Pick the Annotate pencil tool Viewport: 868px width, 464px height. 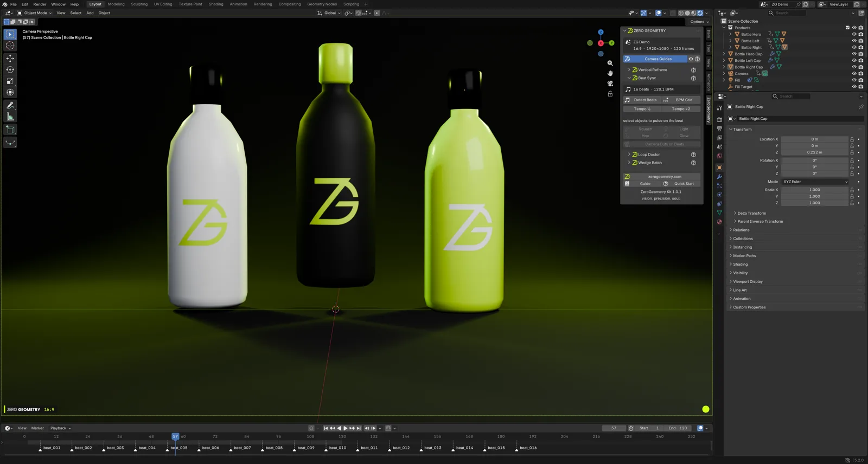click(10, 105)
